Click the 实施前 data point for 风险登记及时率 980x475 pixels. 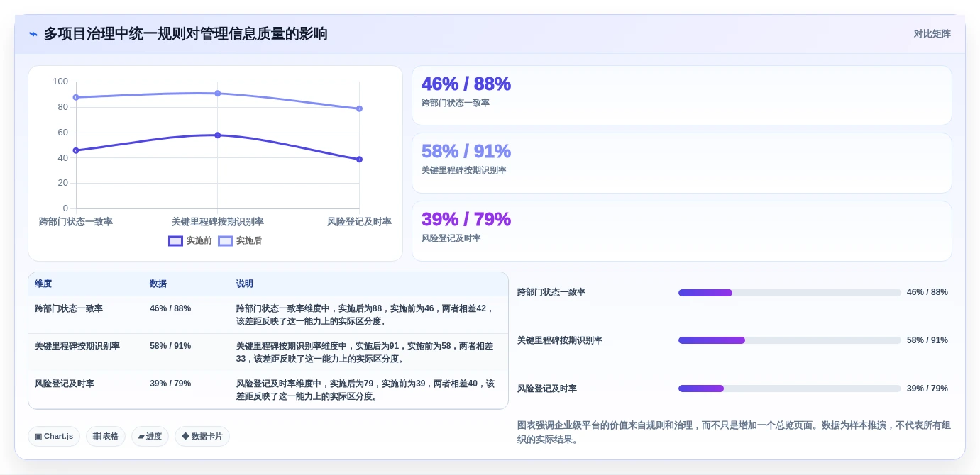(x=360, y=160)
